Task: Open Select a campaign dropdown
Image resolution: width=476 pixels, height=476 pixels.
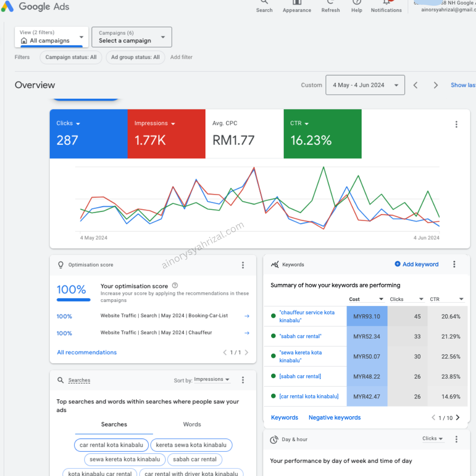Action: pos(131,37)
